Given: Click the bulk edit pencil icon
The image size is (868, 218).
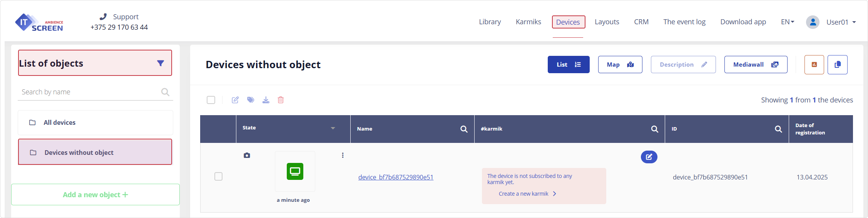Looking at the screenshot, I should 235,100.
